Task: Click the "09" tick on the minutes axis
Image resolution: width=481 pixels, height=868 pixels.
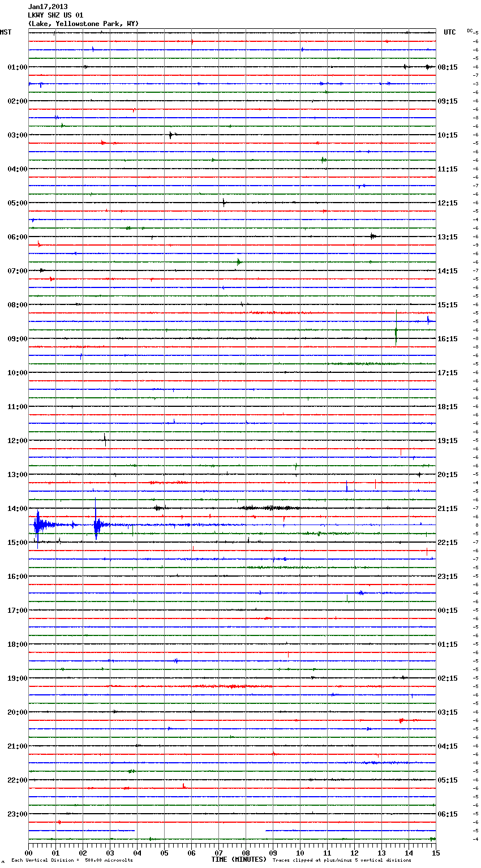Action: (273, 853)
